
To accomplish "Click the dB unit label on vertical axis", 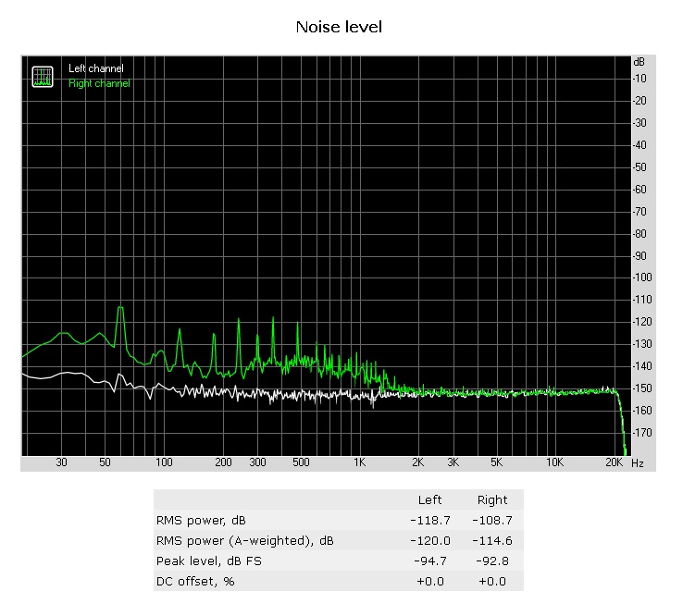I will 638,62.
